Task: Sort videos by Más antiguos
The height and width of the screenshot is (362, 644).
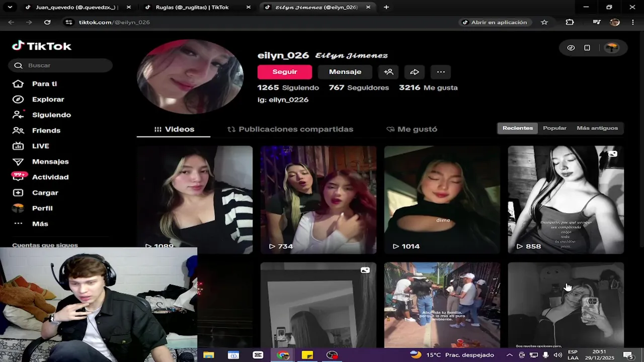Action: click(597, 128)
